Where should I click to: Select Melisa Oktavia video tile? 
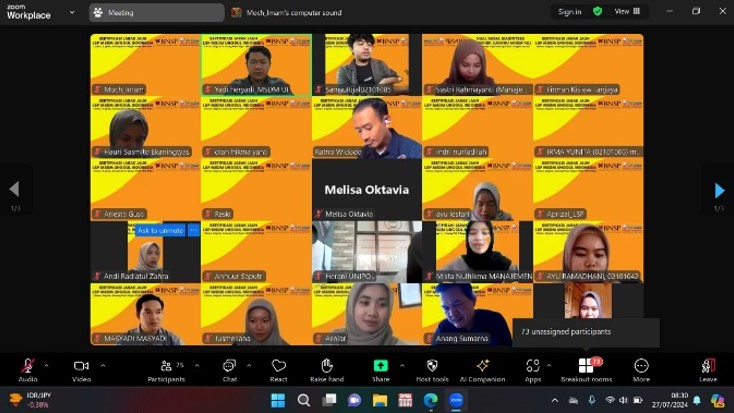pos(367,189)
